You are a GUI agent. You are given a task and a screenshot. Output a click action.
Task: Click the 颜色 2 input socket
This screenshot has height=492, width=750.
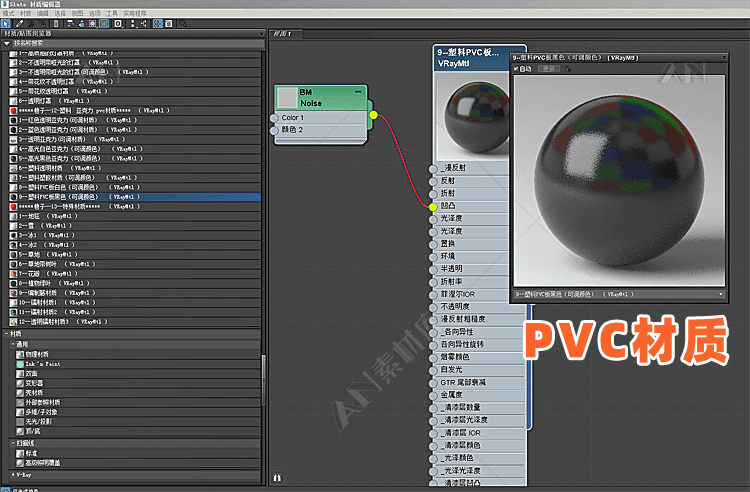pyautogui.click(x=274, y=131)
